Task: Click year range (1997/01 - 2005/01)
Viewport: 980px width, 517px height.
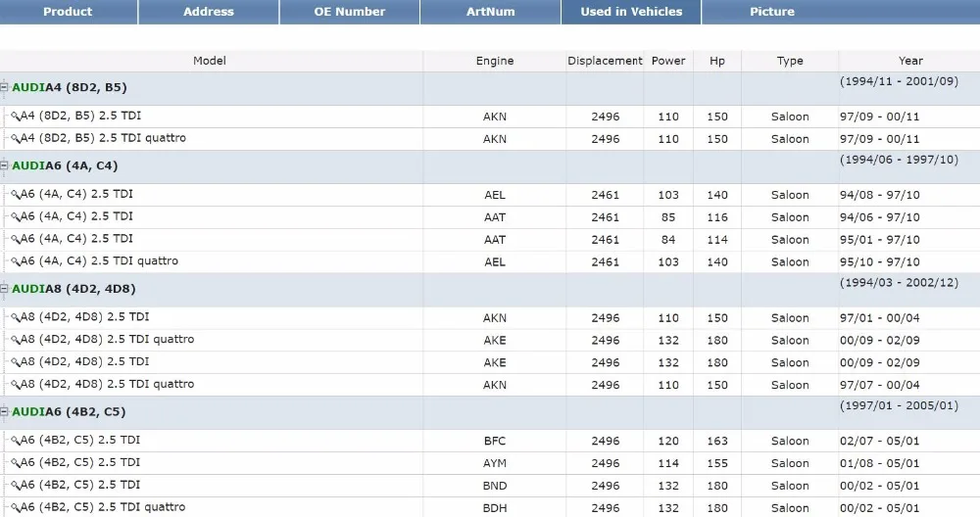Action: click(x=899, y=405)
